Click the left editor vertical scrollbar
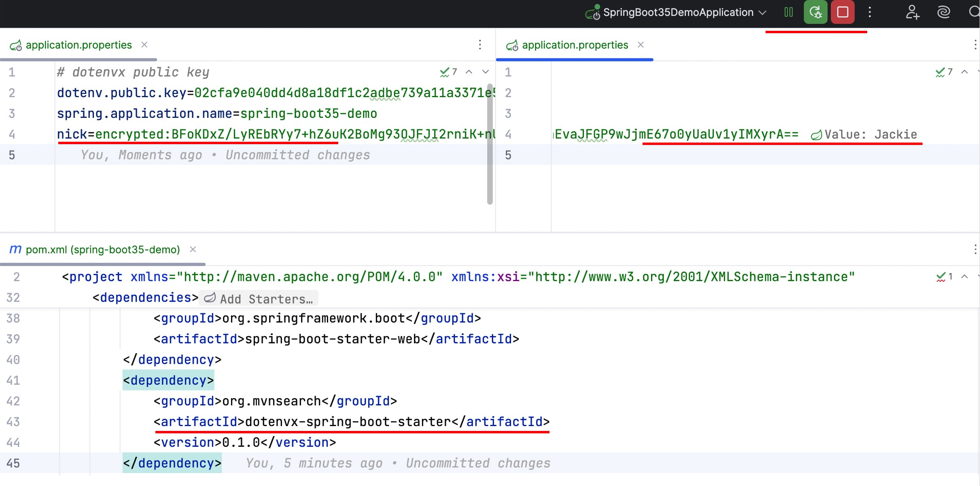Image resolution: width=980 pixels, height=486 pixels. (490, 144)
